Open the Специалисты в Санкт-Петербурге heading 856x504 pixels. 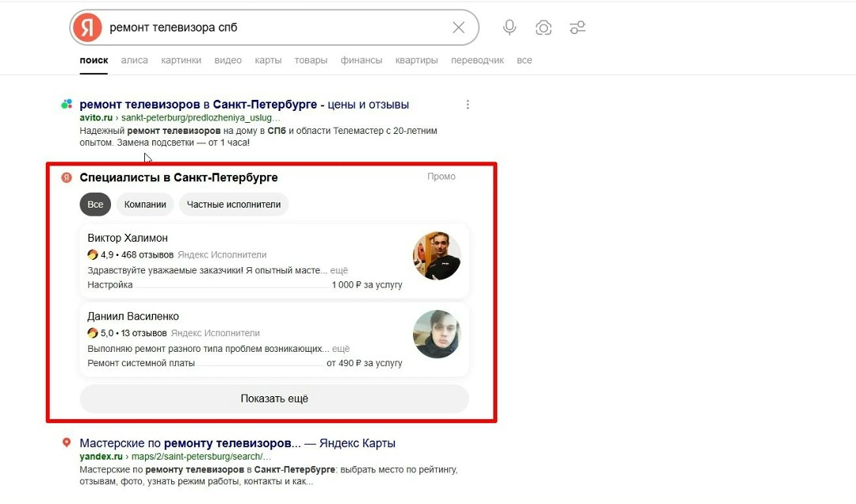pos(178,178)
